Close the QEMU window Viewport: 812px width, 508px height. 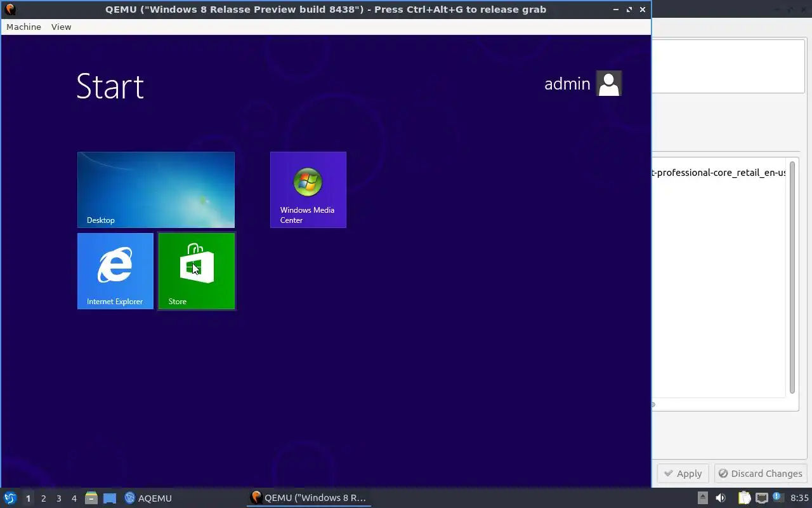coord(643,10)
